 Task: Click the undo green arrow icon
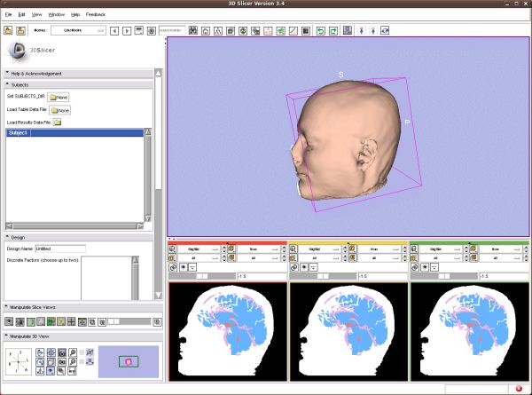point(321,31)
